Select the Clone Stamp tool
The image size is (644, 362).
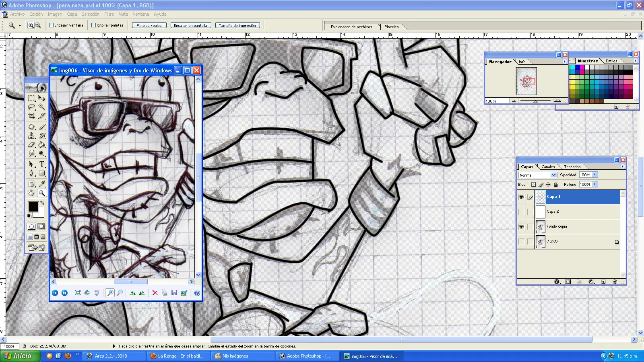tap(31, 136)
